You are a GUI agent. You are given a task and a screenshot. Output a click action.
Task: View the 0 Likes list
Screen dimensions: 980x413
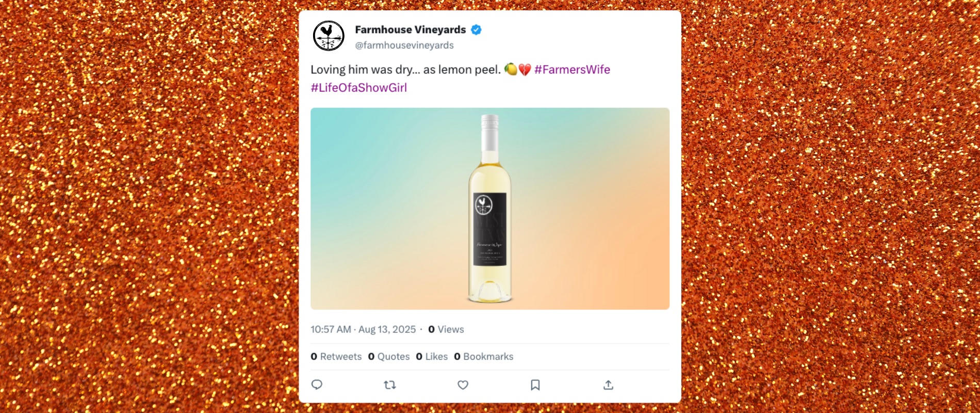[x=432, y=357]
